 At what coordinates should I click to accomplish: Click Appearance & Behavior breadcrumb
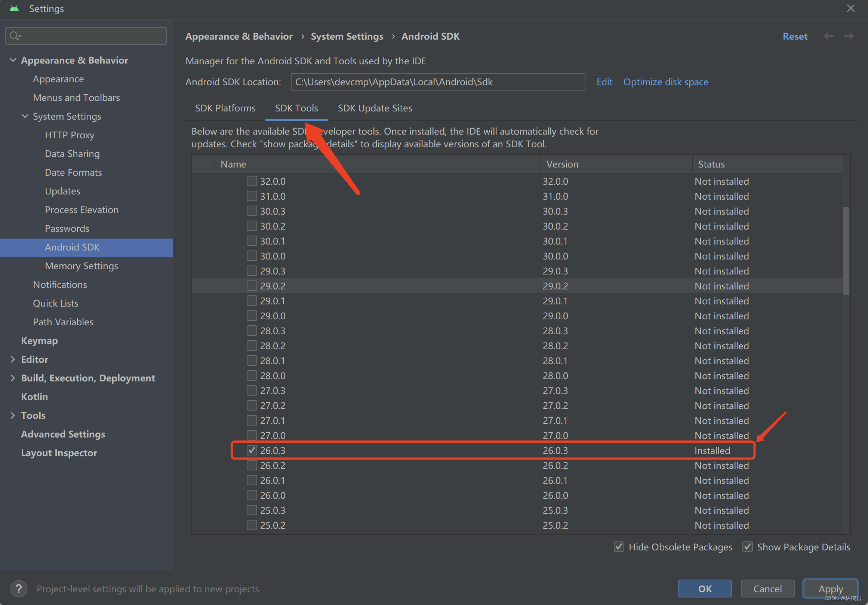click(239, 36)
